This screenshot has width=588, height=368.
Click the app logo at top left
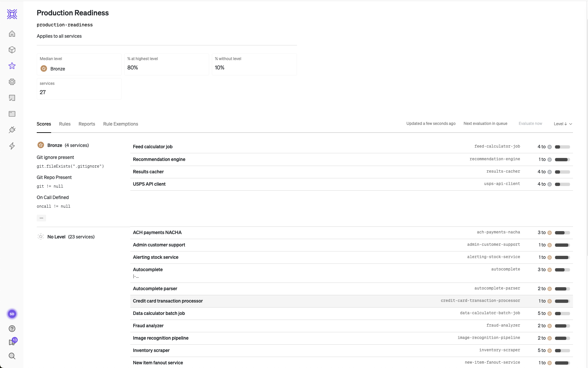point(12,14)
